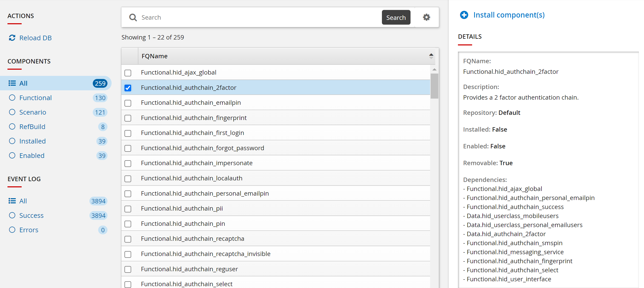Viewport: 644px width, 288px height.
Task: Check Functional.hid_ajax_global checkbox
Action: click(128, 73)
